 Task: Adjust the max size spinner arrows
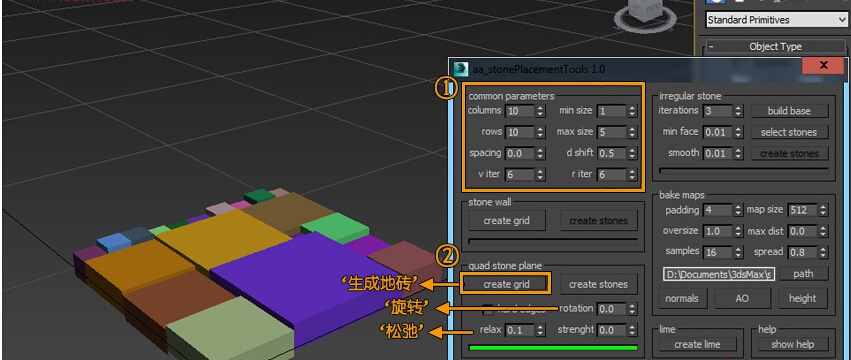[632, 132]
